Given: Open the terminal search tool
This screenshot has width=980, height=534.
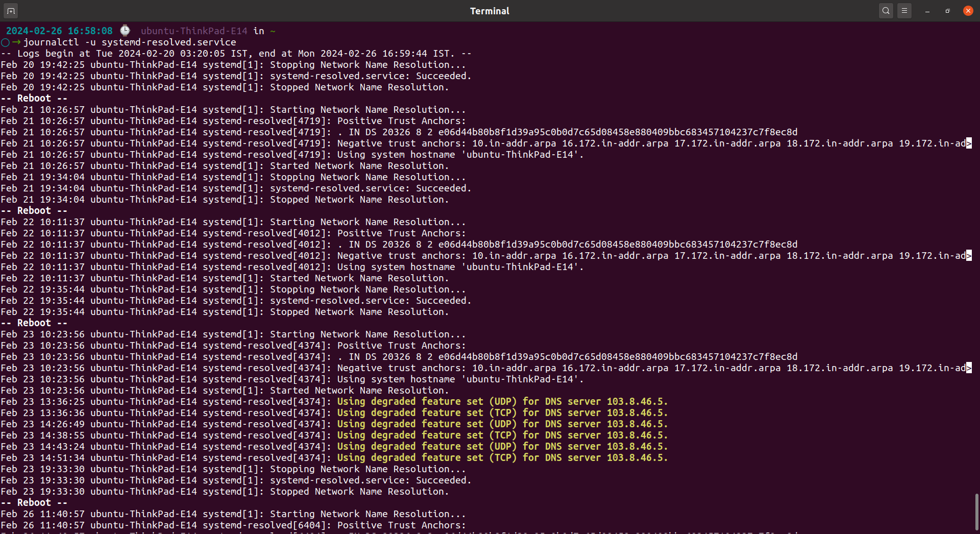Looking at the screenshot, I should 886,11.
